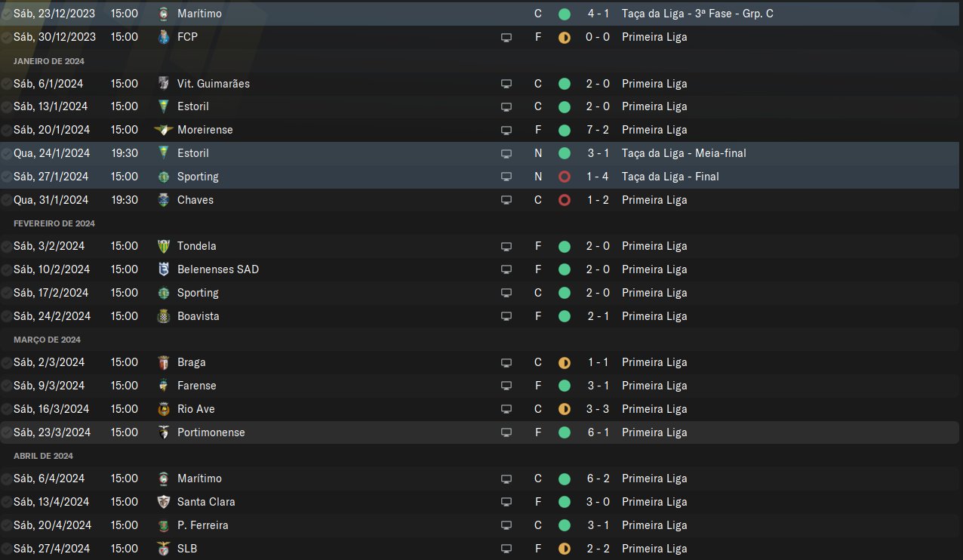Viewport: 963px width, 560px height.
Task: Click the Fevereiro de 2024 month header
Action: [x=54, y=223]
